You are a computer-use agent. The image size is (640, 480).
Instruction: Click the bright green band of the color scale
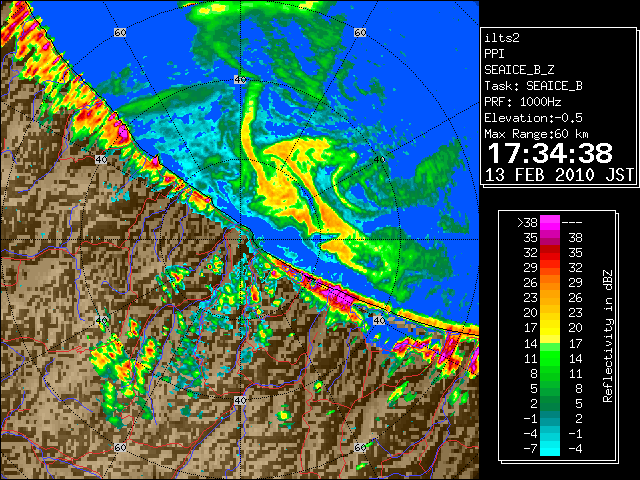click(x=550, y=358)
